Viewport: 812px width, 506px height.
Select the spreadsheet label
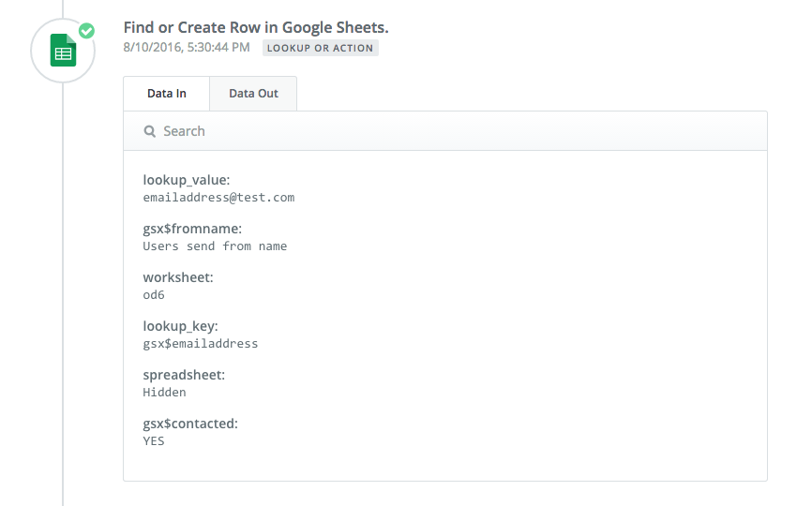click(x=184, y=375)
